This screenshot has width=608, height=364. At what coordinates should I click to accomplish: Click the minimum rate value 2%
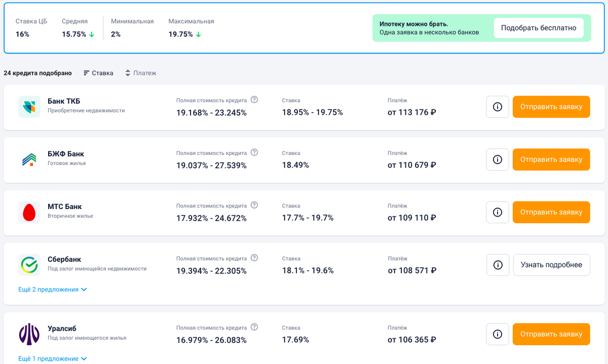pos(116,34)
